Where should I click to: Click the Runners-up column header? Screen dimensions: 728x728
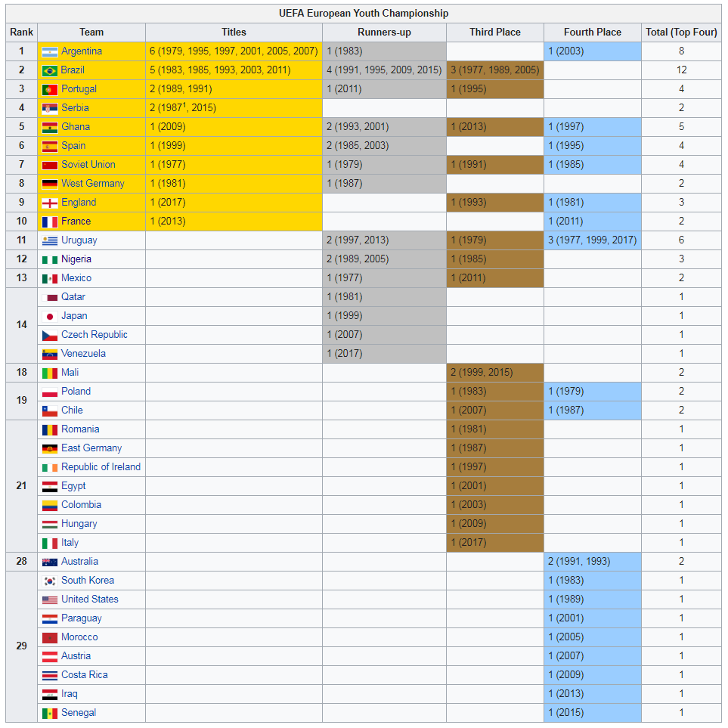tap(384, 32)
